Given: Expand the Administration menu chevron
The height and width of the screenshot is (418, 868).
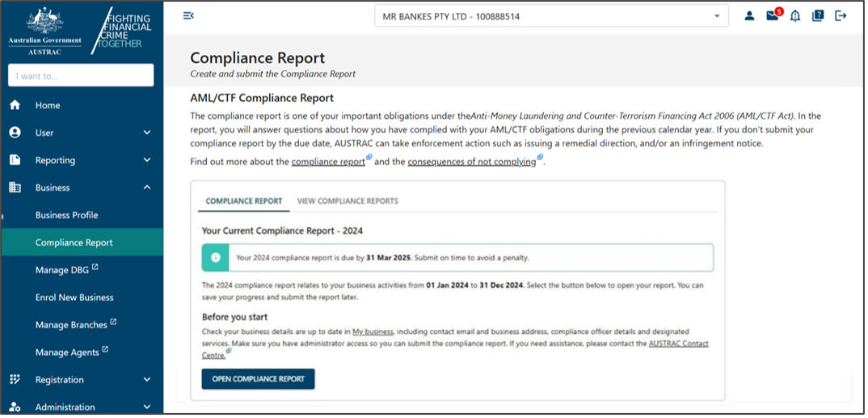Looking at the screenshot, I should coord(147,407).
